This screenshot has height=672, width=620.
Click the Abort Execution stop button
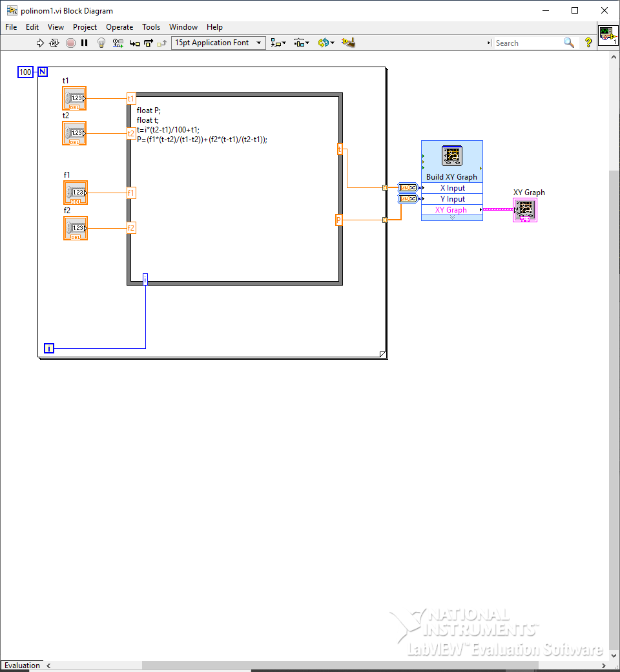tap(70, 43)
